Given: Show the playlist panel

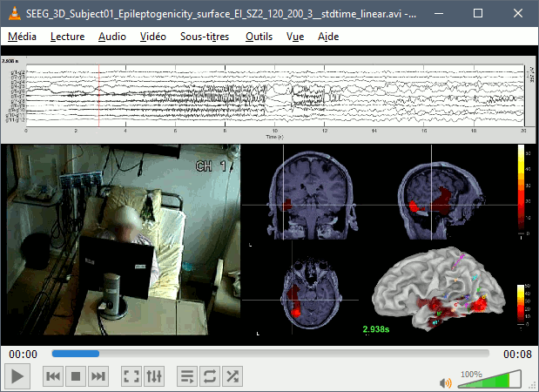Looking at the screenshot, I should pos(187,376).
